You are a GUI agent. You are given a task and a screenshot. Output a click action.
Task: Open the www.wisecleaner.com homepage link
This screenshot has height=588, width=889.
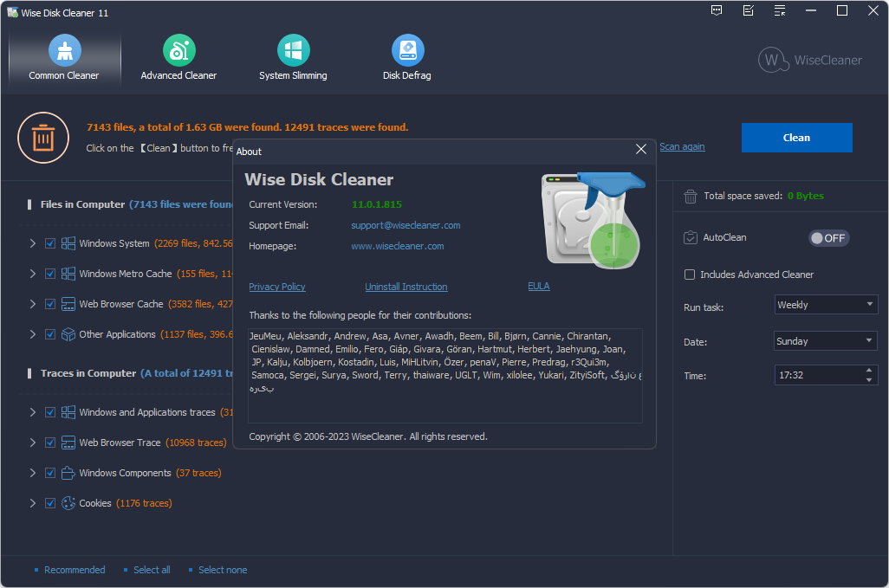(398, 247)
